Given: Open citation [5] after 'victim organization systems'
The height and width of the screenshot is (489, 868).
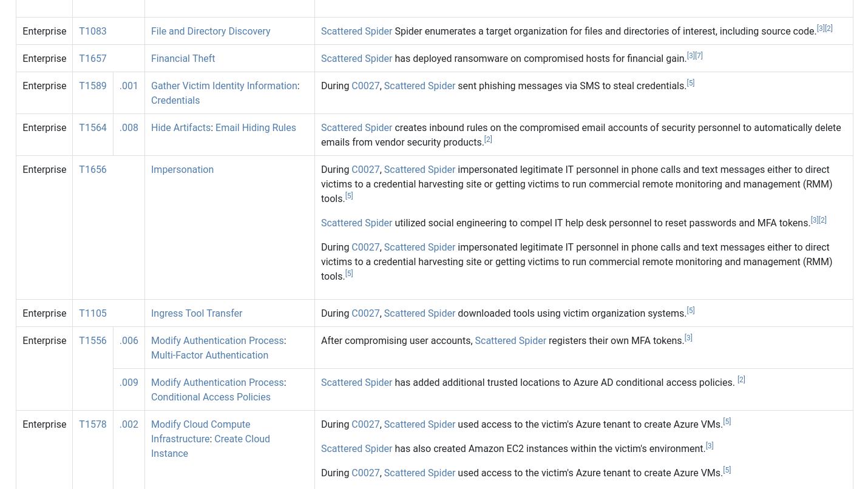Looking at the screenshot, I should pyautogui.click(x=691, y=311).
